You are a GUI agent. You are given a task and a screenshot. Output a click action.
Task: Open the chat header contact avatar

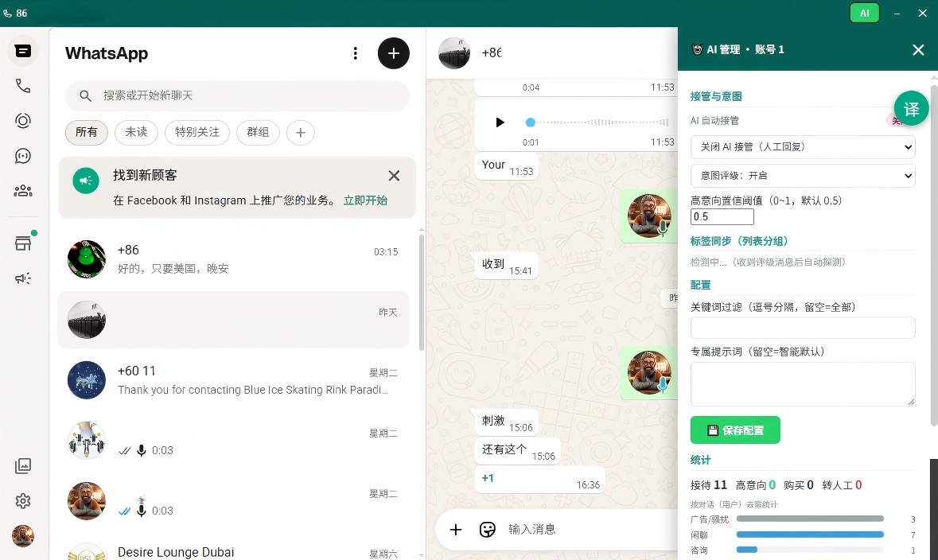point(454,53)
